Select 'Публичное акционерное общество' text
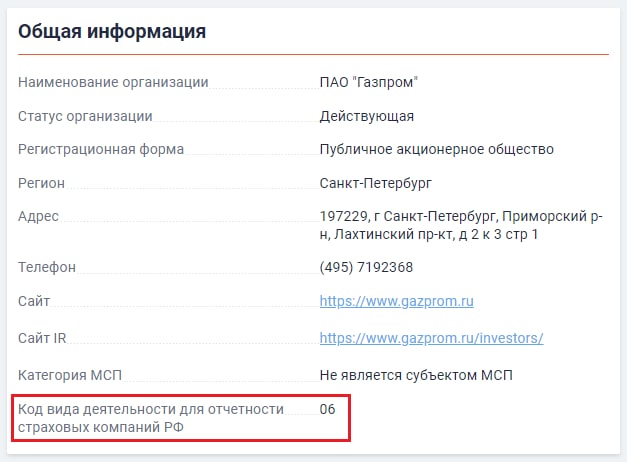This screenshot has width=627, height=462. tap(436, 150)
